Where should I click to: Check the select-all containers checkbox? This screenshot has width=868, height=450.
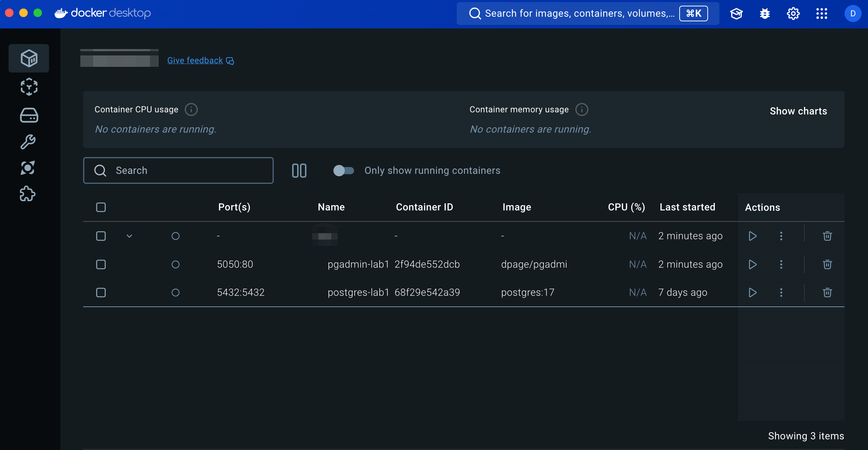click(x=101, y=207)
